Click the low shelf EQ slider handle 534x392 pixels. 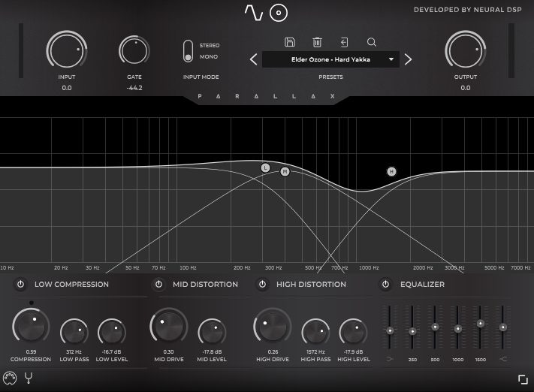coord(390,330)
